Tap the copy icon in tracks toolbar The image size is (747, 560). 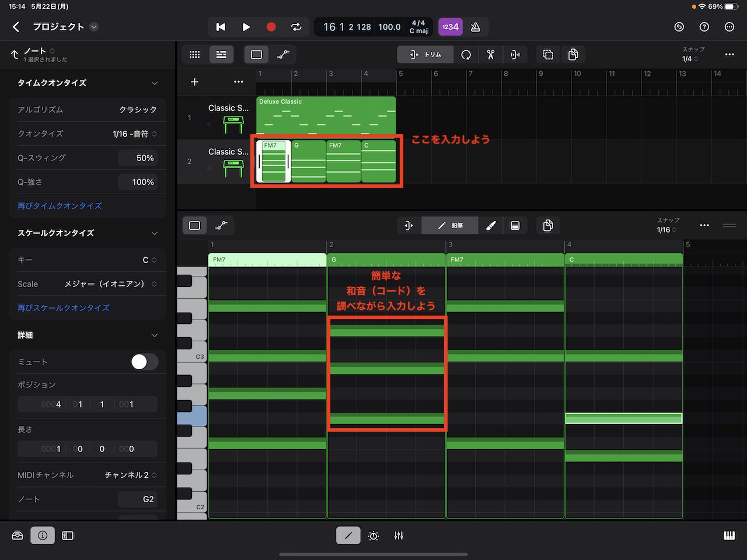[x=573, y=54]
